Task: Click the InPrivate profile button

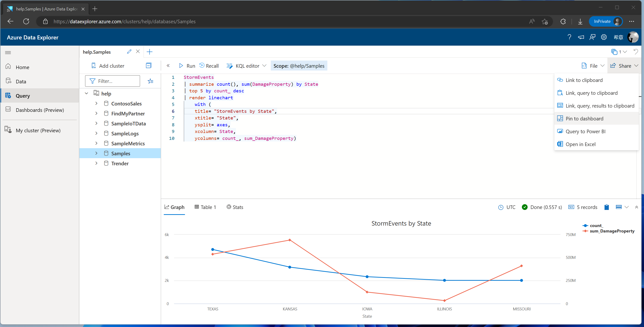Action: pos(606,21)
